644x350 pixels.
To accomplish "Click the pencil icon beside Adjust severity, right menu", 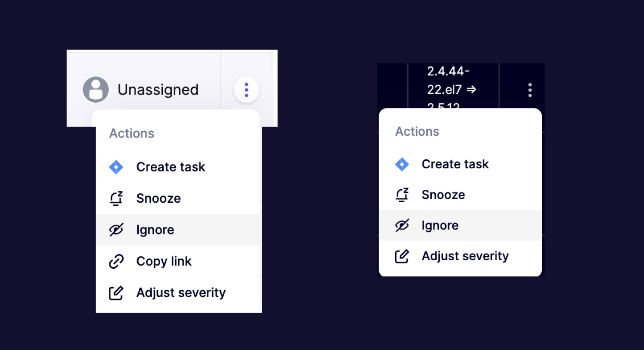I will point(402,256).
